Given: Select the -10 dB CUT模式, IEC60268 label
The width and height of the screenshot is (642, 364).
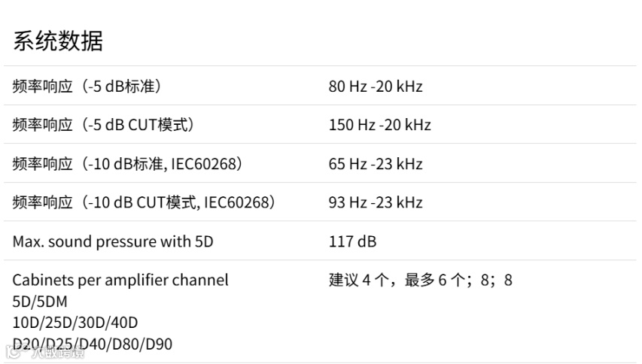Looking at the screenshot, I should pos(144,202).
